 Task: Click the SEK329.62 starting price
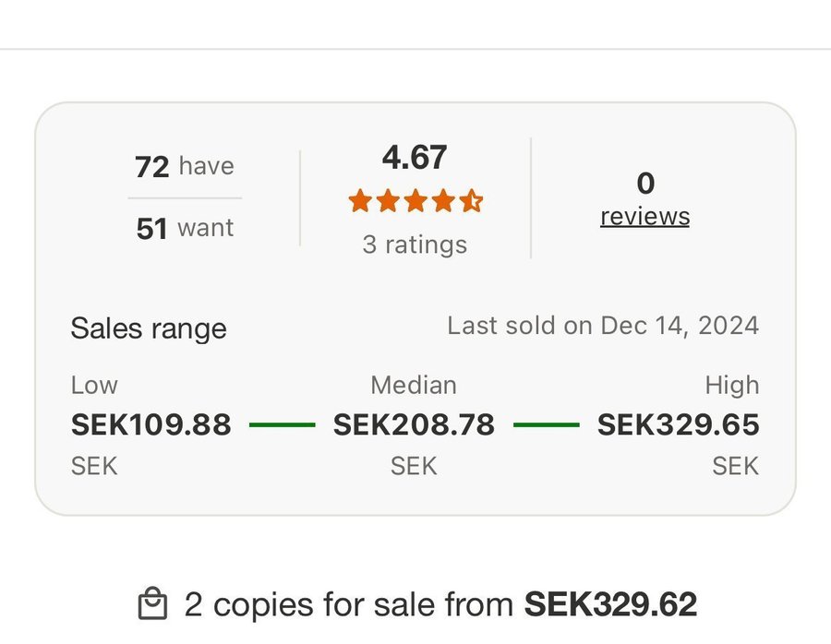(610, 605)
